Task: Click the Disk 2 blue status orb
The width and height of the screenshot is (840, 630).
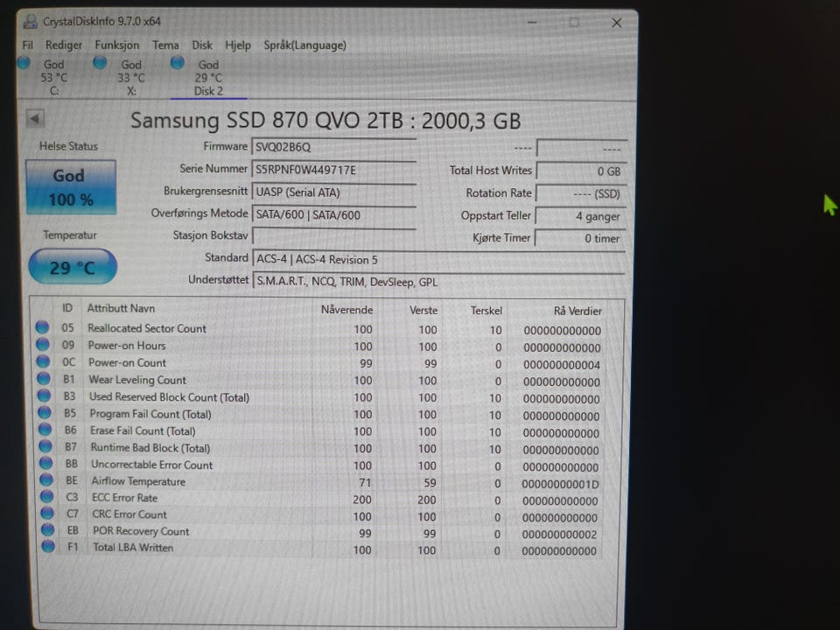Action: [178, 63]
